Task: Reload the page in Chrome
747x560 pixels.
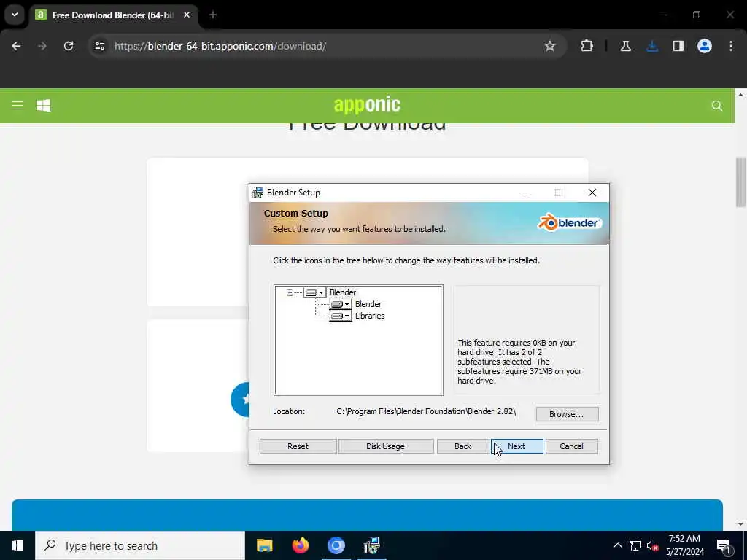Action: pos(69,46)
